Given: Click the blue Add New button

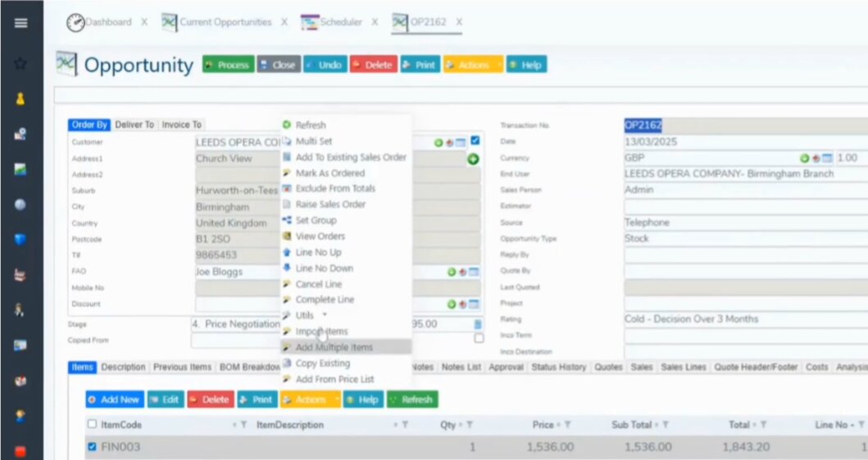Looking at the screenshot, I should [113, 400].
